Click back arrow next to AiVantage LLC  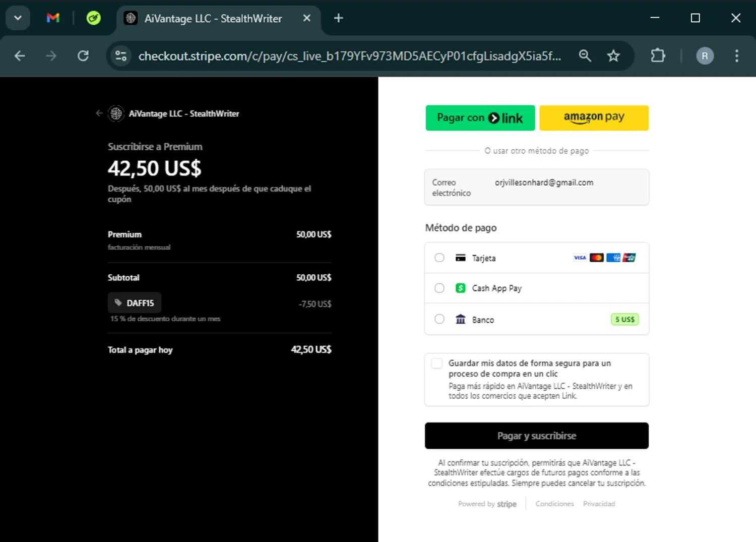coord(99,113)
